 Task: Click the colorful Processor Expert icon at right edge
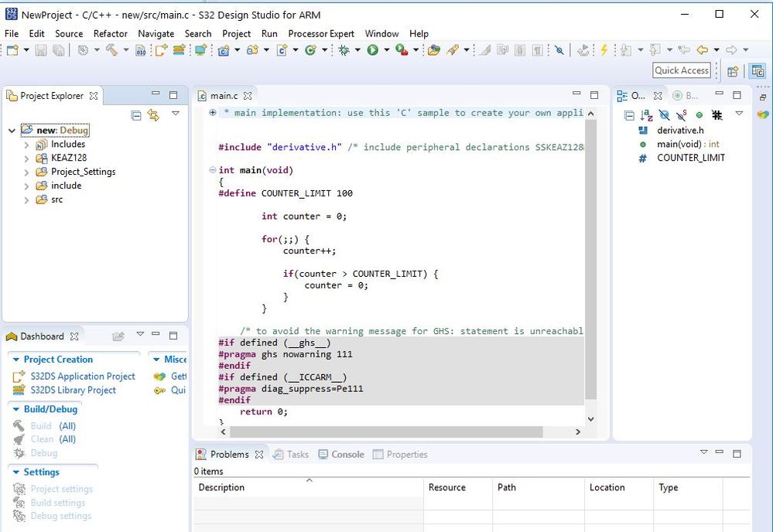[763, 114]
